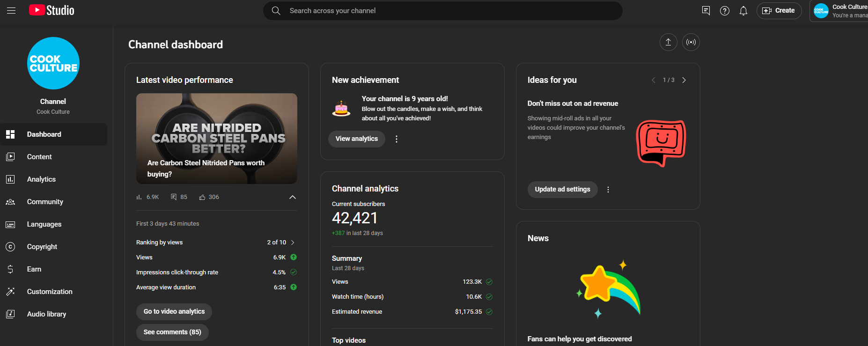
Task: Select Audio library in the sidebar
Action: pos(53,314)
